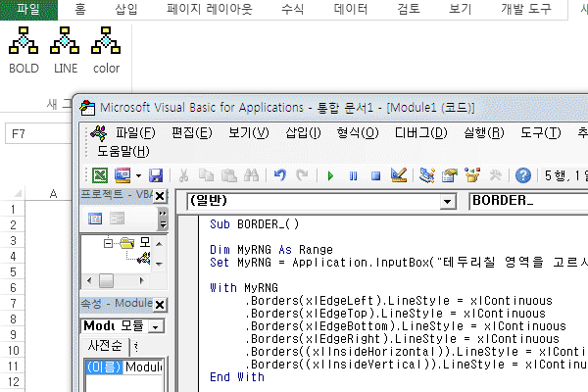Switch to Excel 검토 ribbon tab
Image resolution: width=588 pixels, height=392 pixels.
409,10
